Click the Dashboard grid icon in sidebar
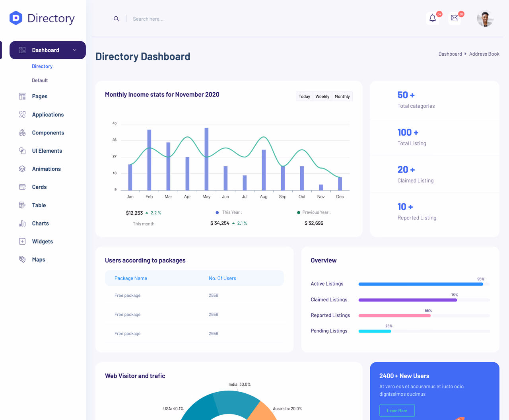Screen dimensions: 509x420 [x=22, y=50]
